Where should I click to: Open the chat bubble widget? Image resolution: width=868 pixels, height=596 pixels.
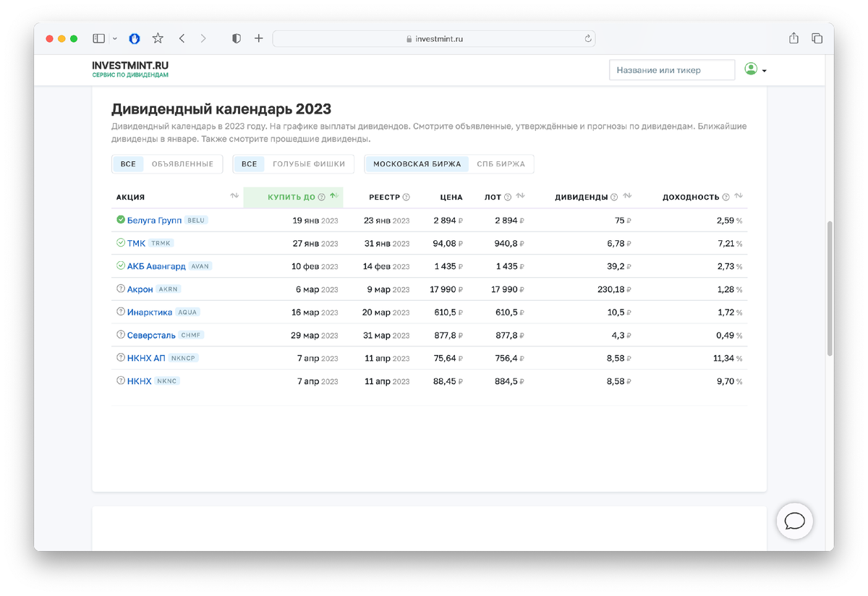click(795, 521)
